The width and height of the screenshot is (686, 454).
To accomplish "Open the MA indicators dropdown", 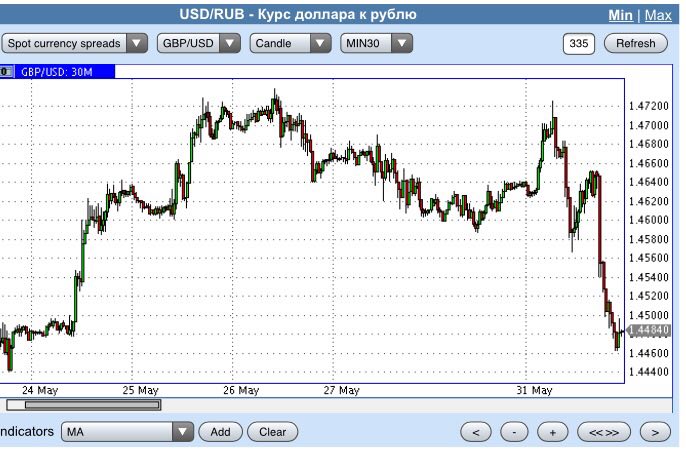I will coord(127,432).
